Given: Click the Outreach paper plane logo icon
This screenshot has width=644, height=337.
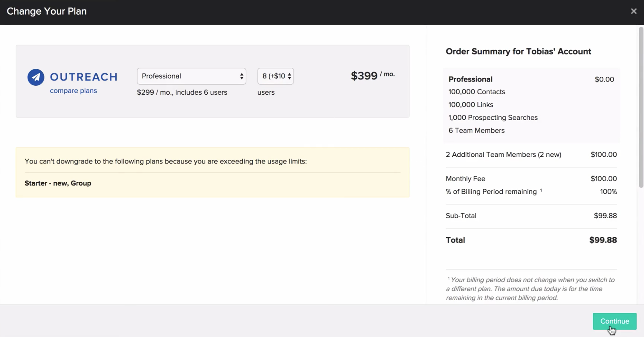Looking at the screenshot, I should [36, 77].
